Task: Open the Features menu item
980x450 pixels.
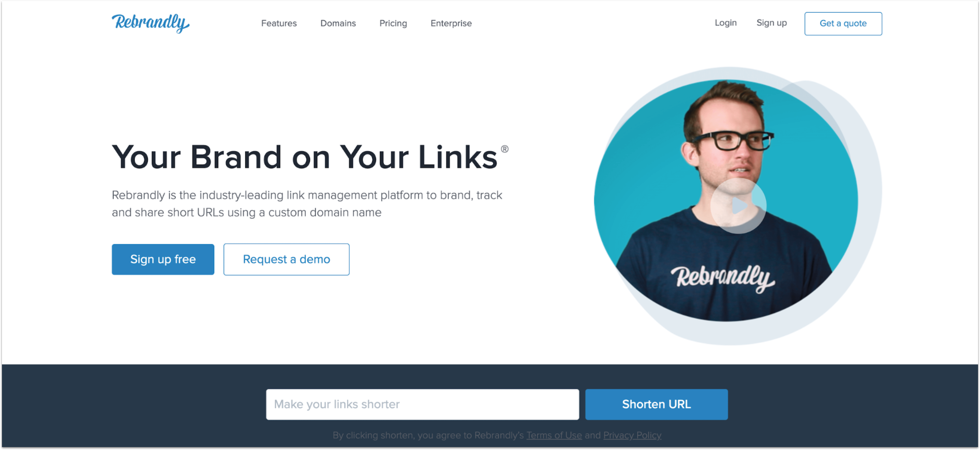Action: (279, 23)
